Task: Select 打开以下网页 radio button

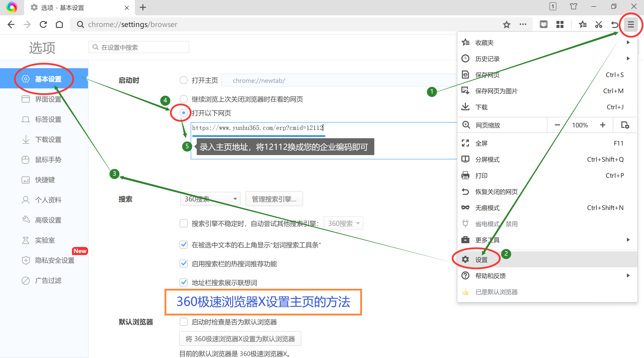Action: point(184,113)
